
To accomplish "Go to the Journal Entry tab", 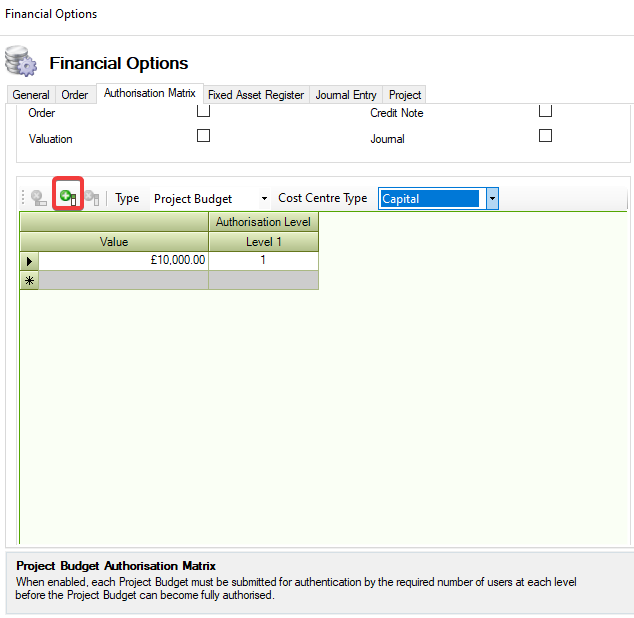I will tap(346, 95).
